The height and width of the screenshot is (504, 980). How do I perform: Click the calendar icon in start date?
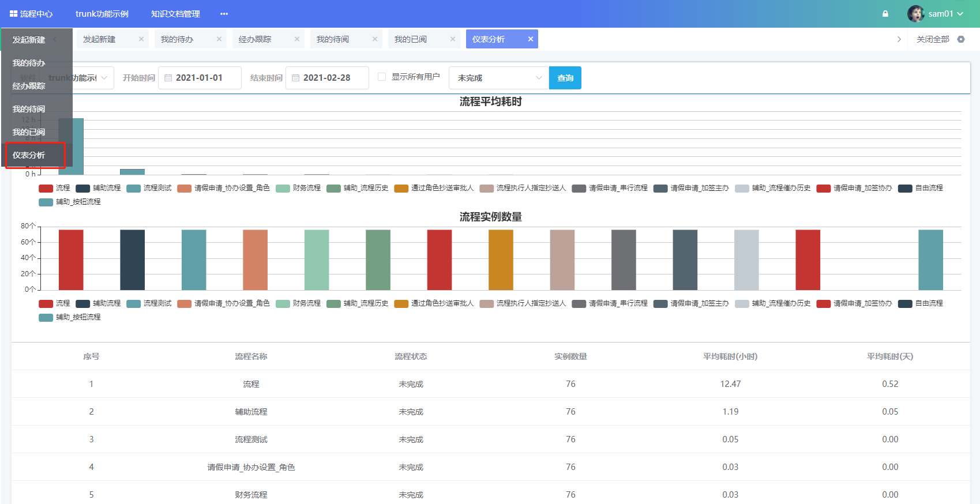(168, 78)
